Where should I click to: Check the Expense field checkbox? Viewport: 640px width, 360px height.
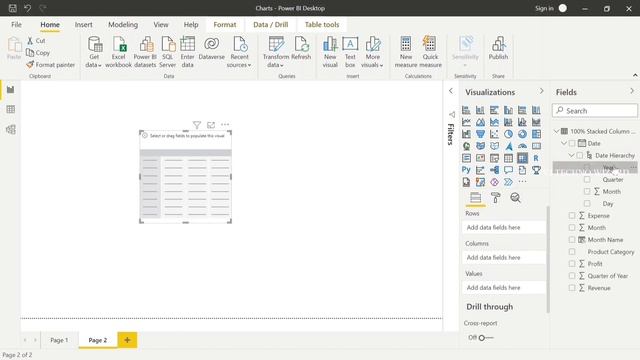[572, 216]
